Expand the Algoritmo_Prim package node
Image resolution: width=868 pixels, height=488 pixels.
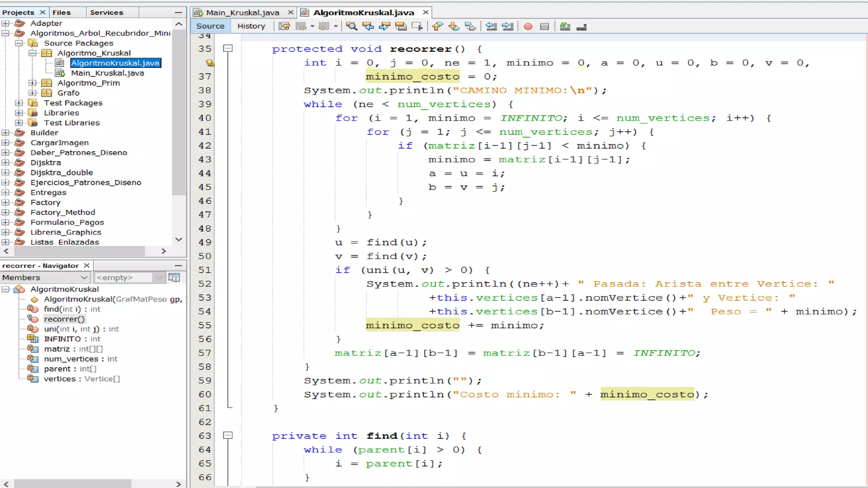point(33,83)
